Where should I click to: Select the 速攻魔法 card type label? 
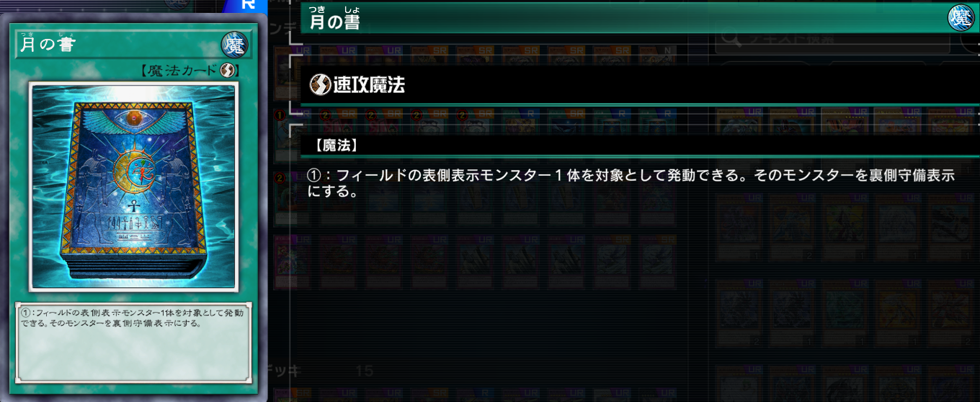[x=368, y=85]
